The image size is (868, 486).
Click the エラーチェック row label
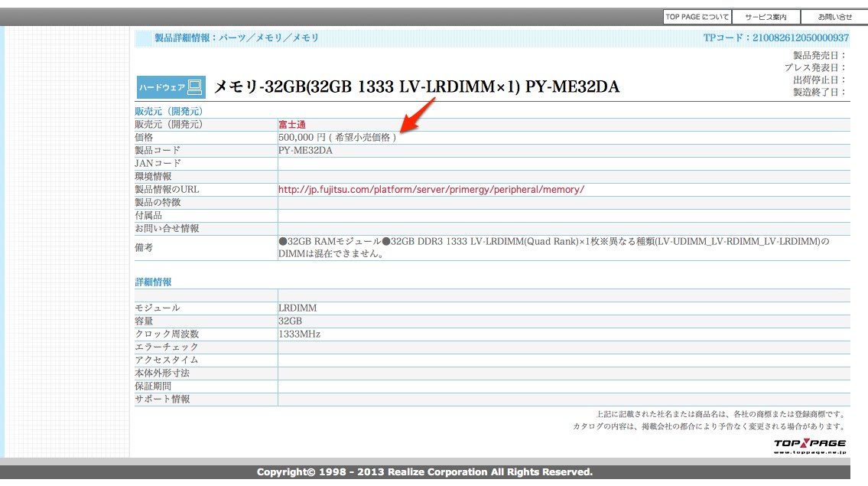[167, 347]
